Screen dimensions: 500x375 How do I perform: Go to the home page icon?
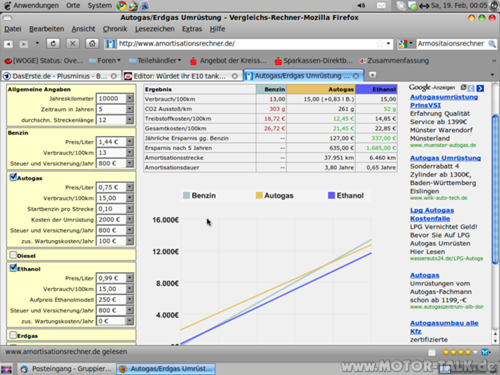[92, 43]
